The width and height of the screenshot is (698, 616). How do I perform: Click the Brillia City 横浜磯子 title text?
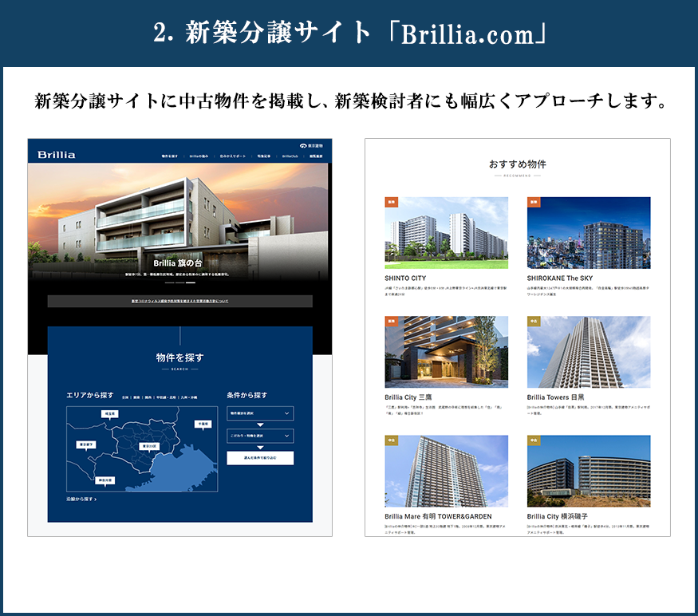click(x=558, y=516)
